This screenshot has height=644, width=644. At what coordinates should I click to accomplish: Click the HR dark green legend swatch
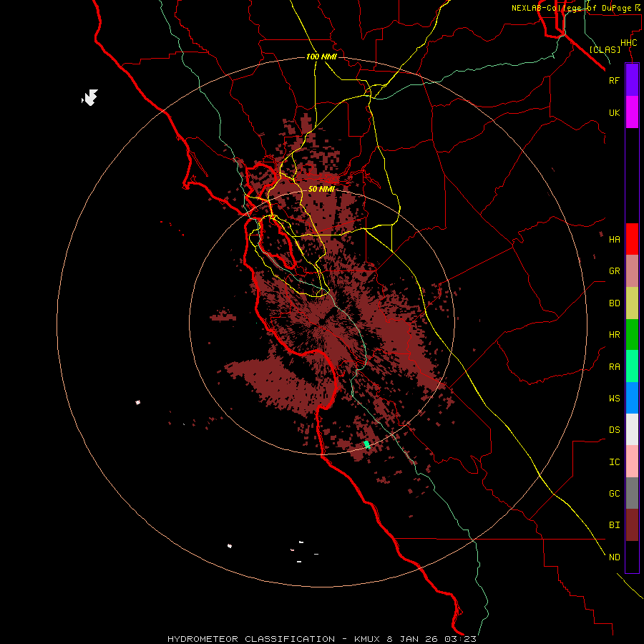pos(632,335)
